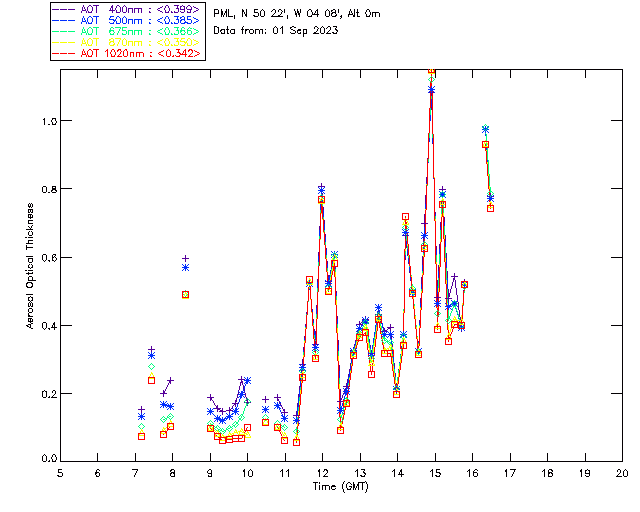The image size is (640, 512).
Task: Select the 'Data from: 01 Sep 2023' text
Action: [x=276, y=31]
